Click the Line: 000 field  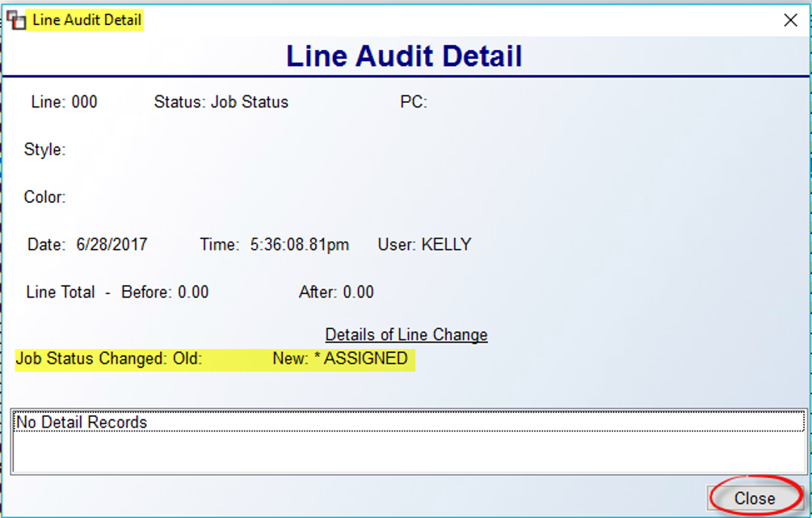[x=64, y=102]
